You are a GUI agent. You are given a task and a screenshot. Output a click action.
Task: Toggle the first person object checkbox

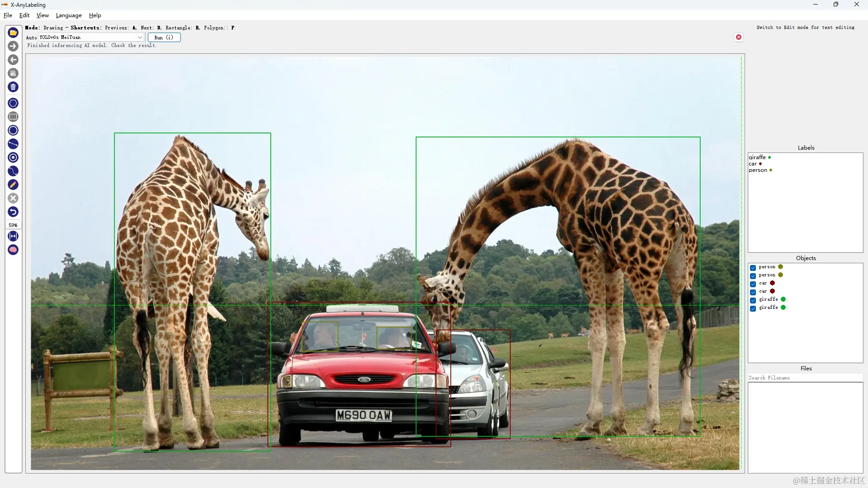click(x=753, y=268)
